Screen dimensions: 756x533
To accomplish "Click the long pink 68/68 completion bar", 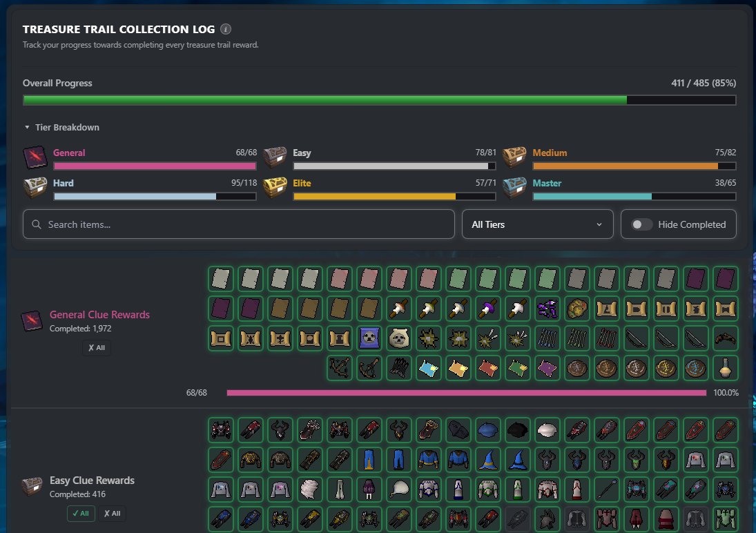I will point(467,393).
